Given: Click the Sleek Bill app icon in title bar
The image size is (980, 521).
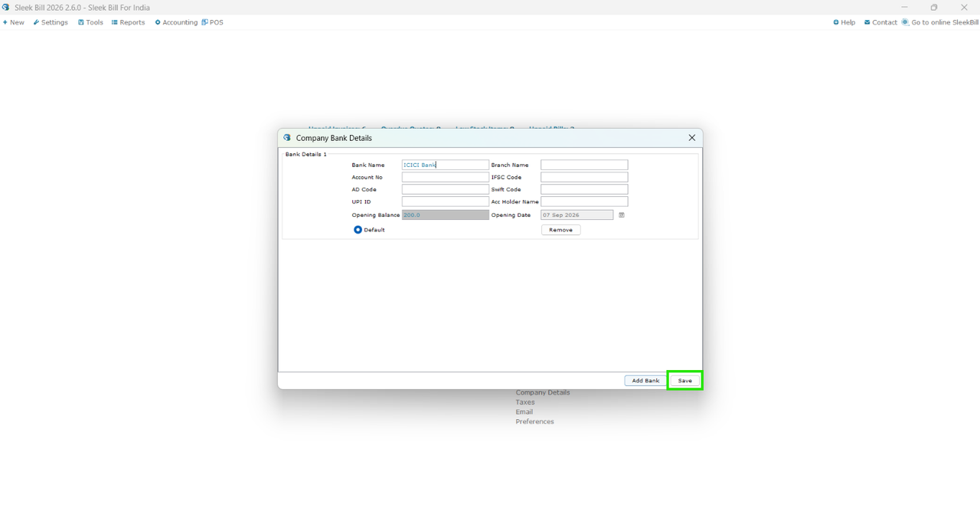Looking at the screenshot, I should (6, 8).
